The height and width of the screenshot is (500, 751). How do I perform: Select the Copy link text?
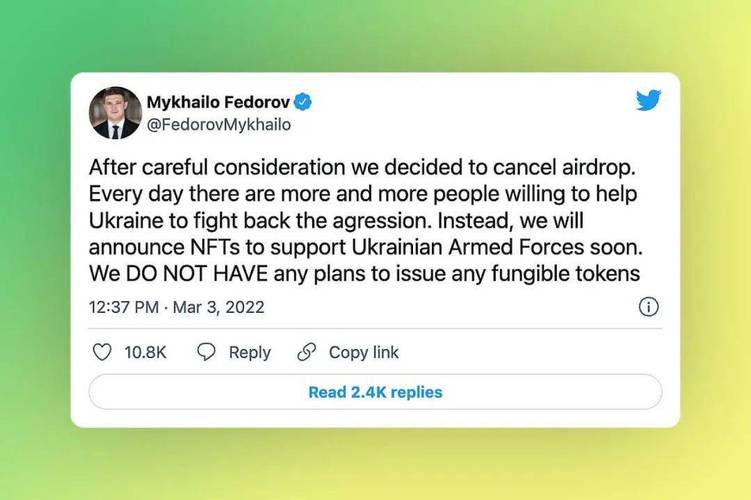click(x=364, y=353)
